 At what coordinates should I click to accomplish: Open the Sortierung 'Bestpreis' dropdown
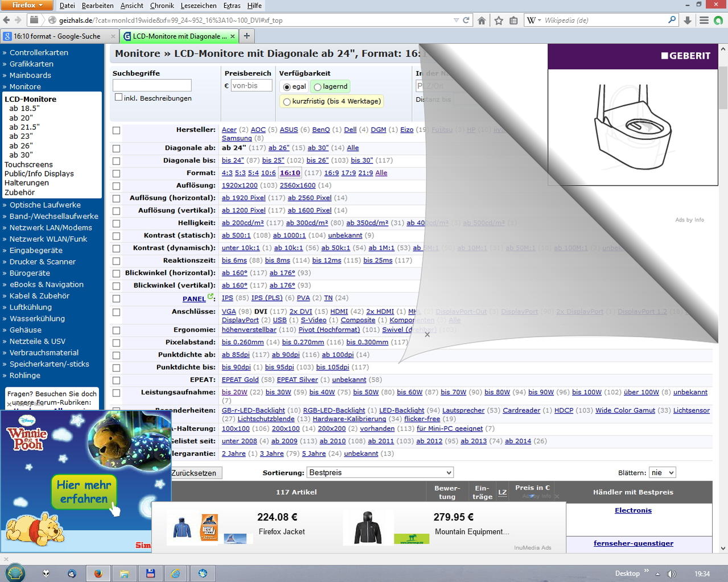pyautogui.click(x=380, y=473)
